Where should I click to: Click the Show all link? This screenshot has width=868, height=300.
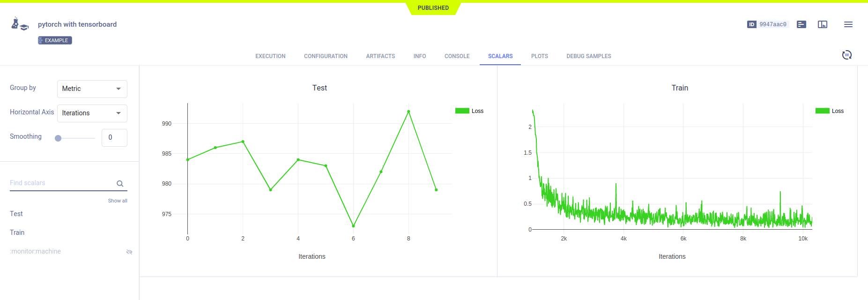click(118, 201)
